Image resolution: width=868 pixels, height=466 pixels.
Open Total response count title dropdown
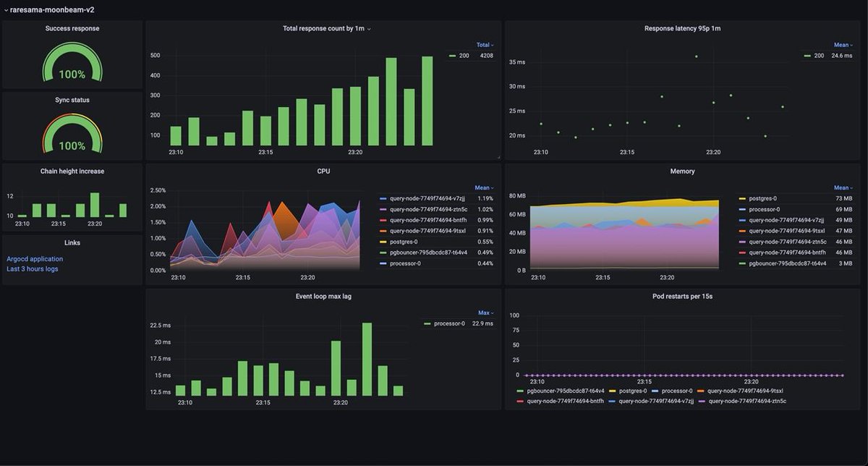(326, 29)
